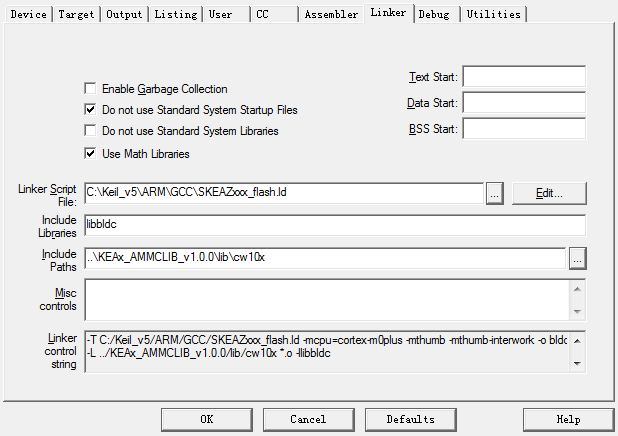The height and width of the screenshot is (436, 618).
Task: Open the Target tab
Action: [x=76, y=15]
